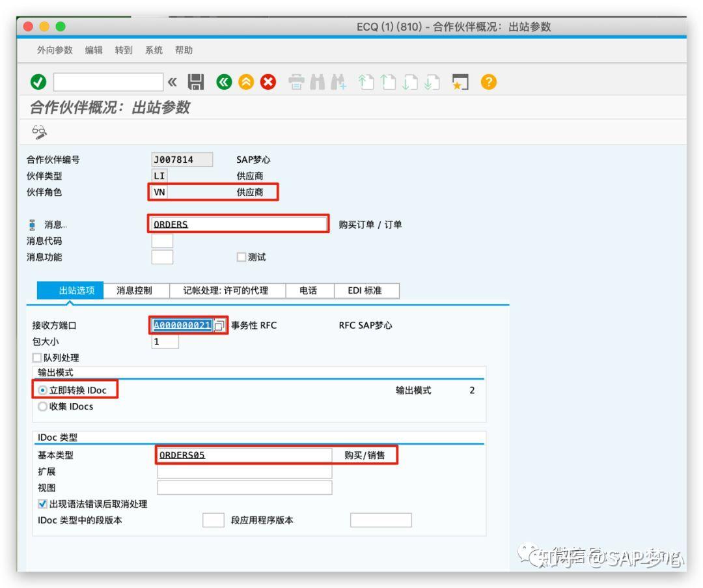This screenshot has width=703, height=588.
Task: Select the 收集 IDocs radio button
Action: pyautogui.click(x=42, y=406)
